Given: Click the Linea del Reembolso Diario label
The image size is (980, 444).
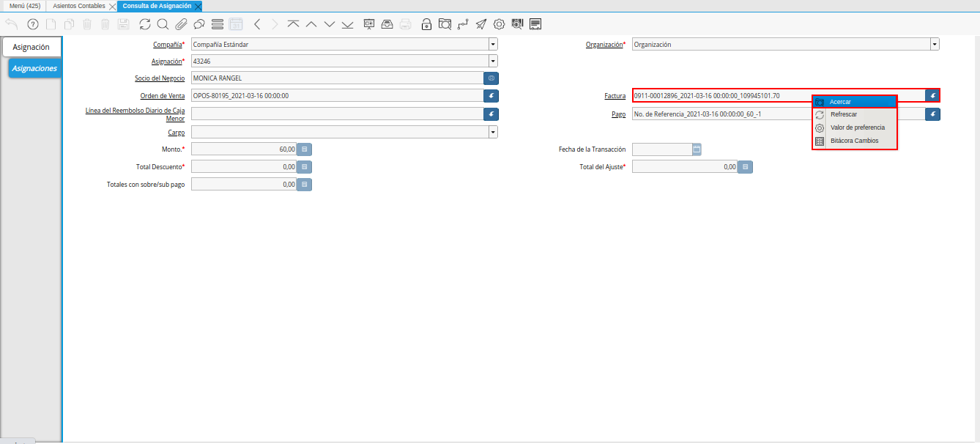Looking at the screenshot, I should coord(135,114).
